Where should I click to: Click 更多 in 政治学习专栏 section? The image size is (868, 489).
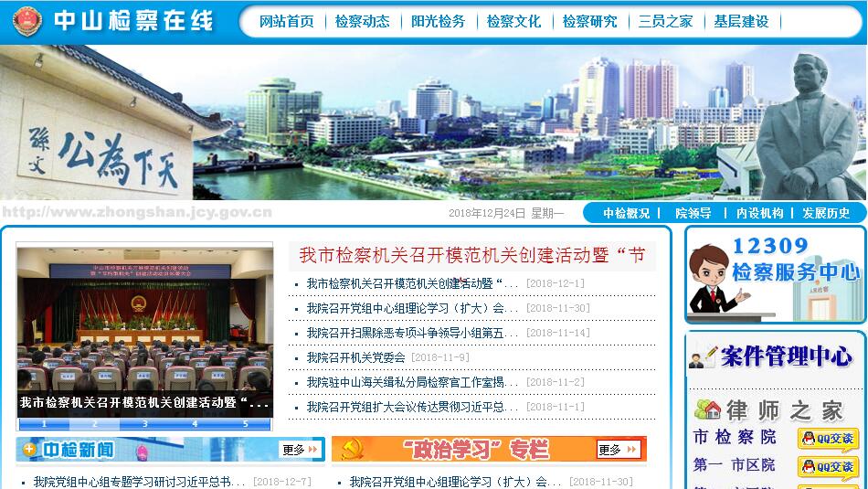coord(618,449)
